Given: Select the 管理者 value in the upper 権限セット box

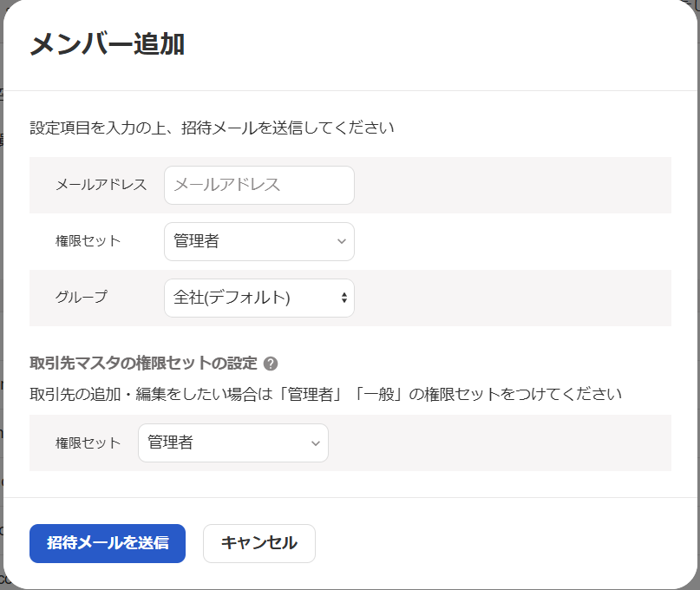Looking at the screenshot, I should (x=197, y=241).
